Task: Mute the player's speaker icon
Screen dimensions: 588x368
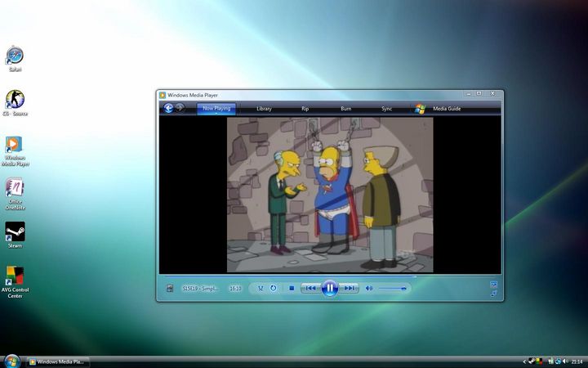Action: point(369,289)
